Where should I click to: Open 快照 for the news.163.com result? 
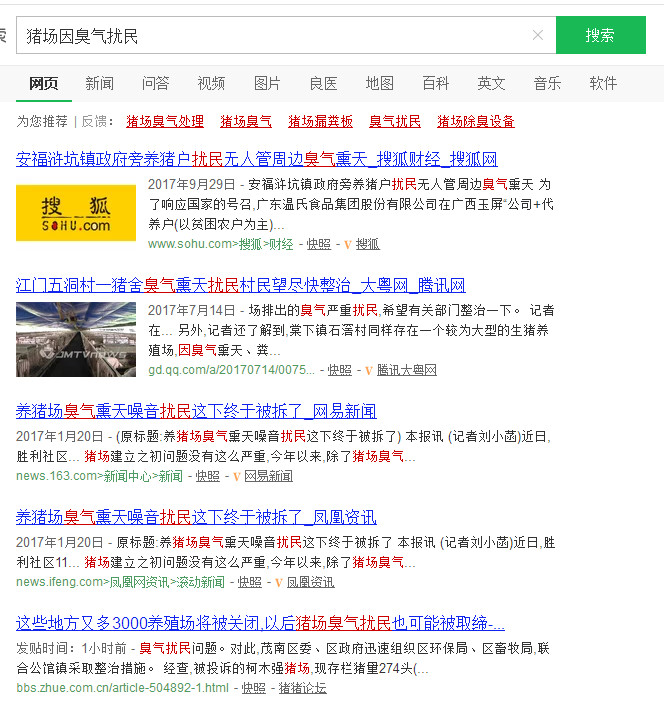(x=207, y=476)
